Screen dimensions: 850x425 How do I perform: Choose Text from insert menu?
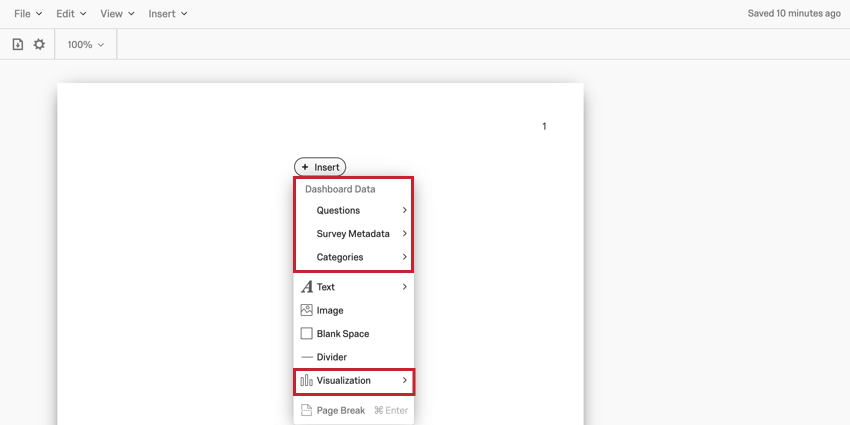[353, 287]
